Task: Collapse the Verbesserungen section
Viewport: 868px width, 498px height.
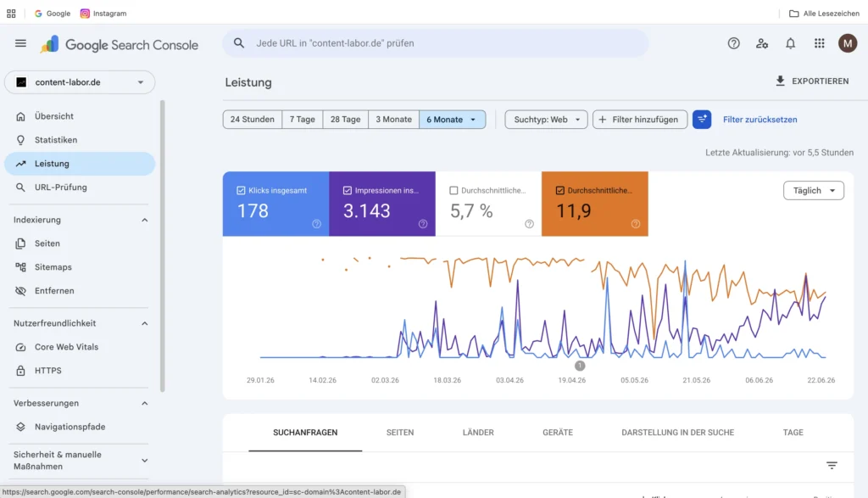Action: click(x=144, y=403)
